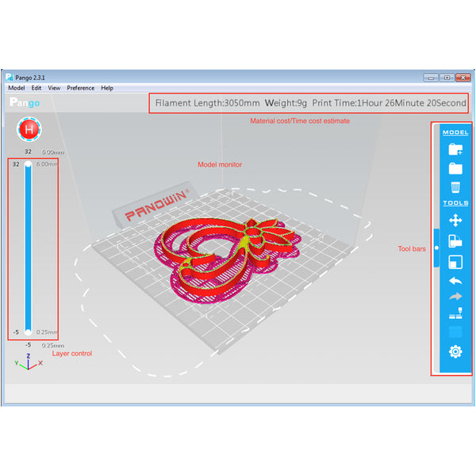Viewport: 476px width, 476px height.
Task: Click the grayed redo arrow icon
Action: coord(455,297)
